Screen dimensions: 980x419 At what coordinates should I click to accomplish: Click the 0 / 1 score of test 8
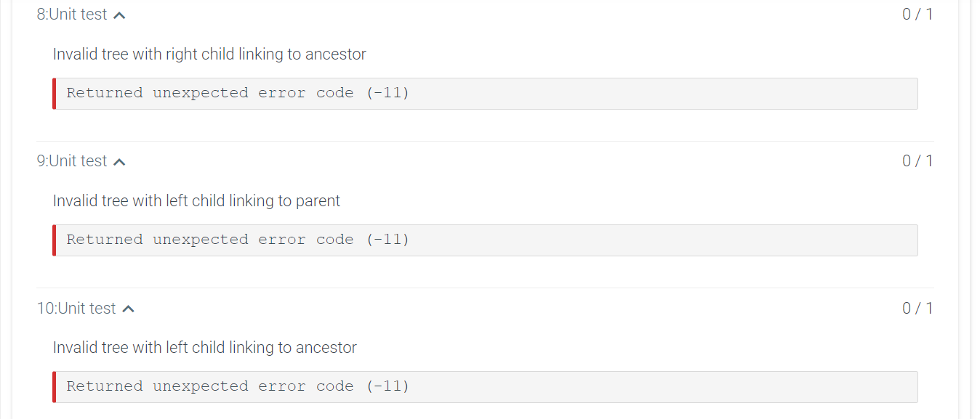click(917, 13)
